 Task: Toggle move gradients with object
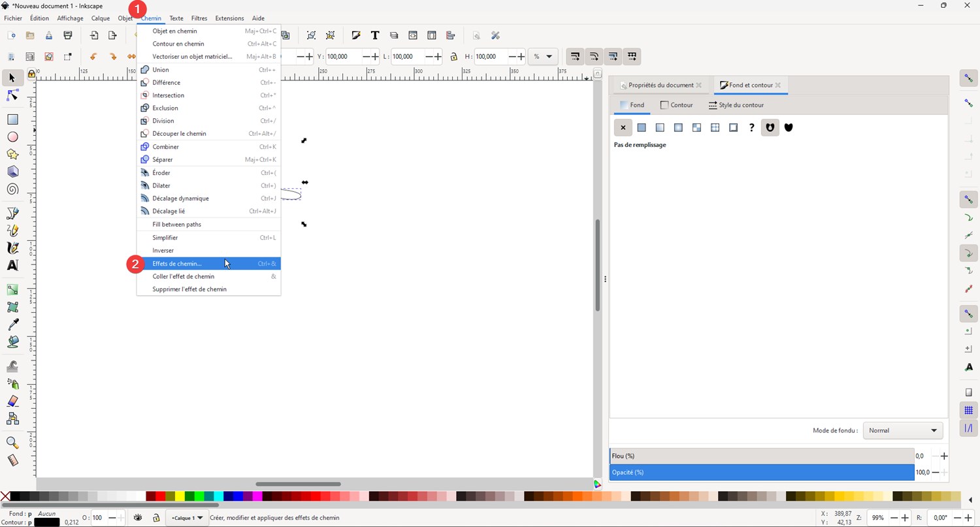pos(612,56)
